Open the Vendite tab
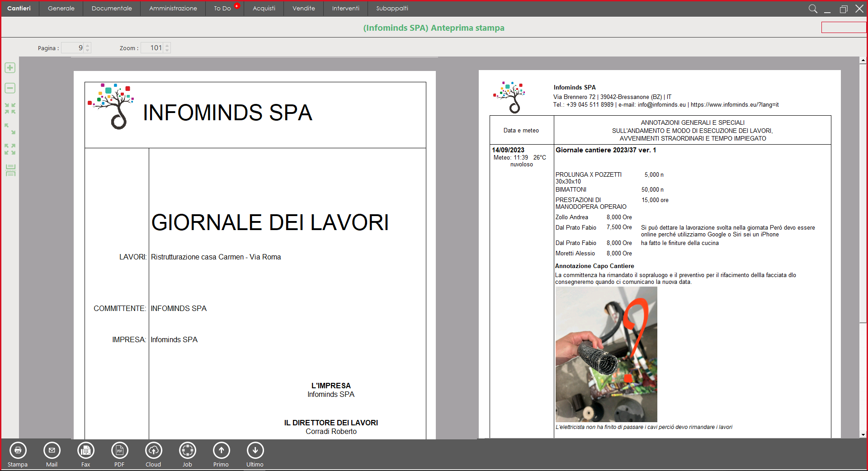The width and height of the screenshot is (868, 471). click(304, 8)
